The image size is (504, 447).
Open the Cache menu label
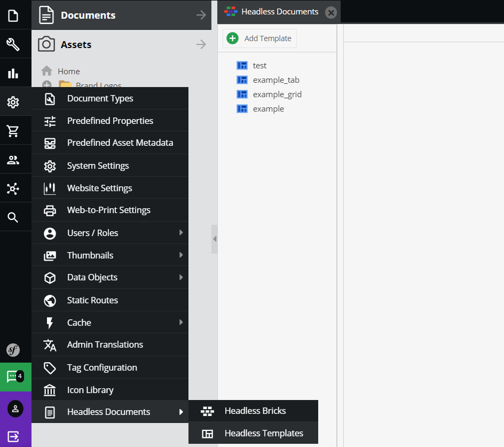coord(79,323)
